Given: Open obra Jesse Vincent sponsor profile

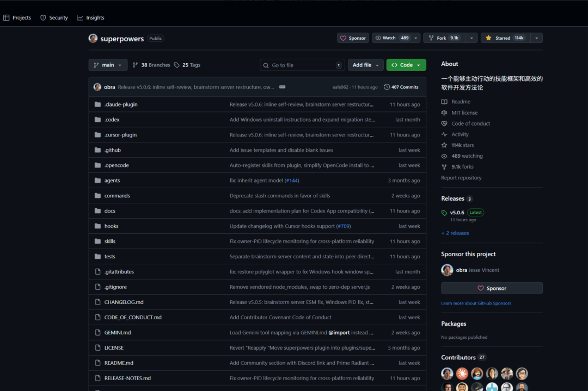Looking at the screenshot, I should (477, 270).
